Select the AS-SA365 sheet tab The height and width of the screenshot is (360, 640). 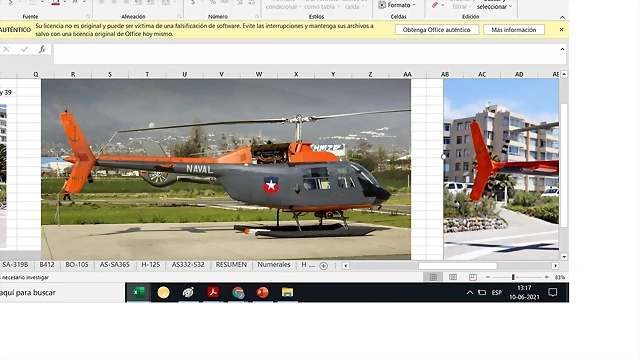pos(114,264)
